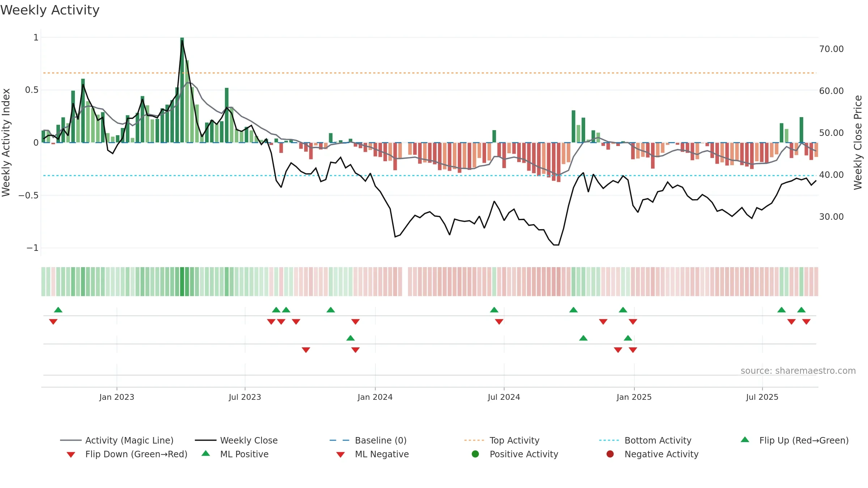The width and height of the screenshot is (868, 488).
Task: Toggle the Top Activity legend entry
Action: [502, 440]
